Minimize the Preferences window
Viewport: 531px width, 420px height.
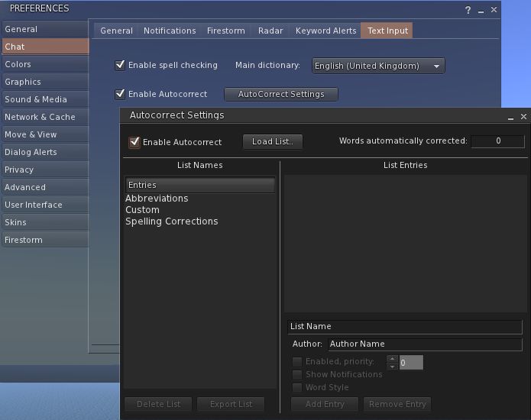pos(481,10)
